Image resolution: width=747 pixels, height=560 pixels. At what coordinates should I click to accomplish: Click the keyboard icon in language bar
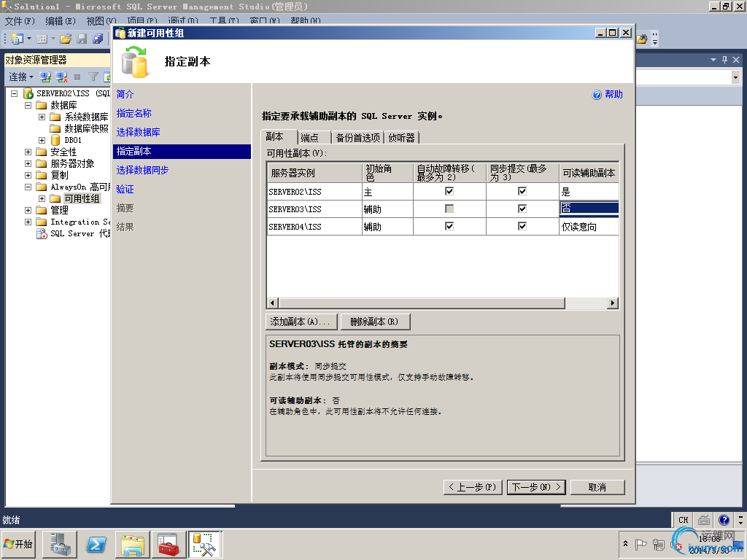(x=704, y=520)
